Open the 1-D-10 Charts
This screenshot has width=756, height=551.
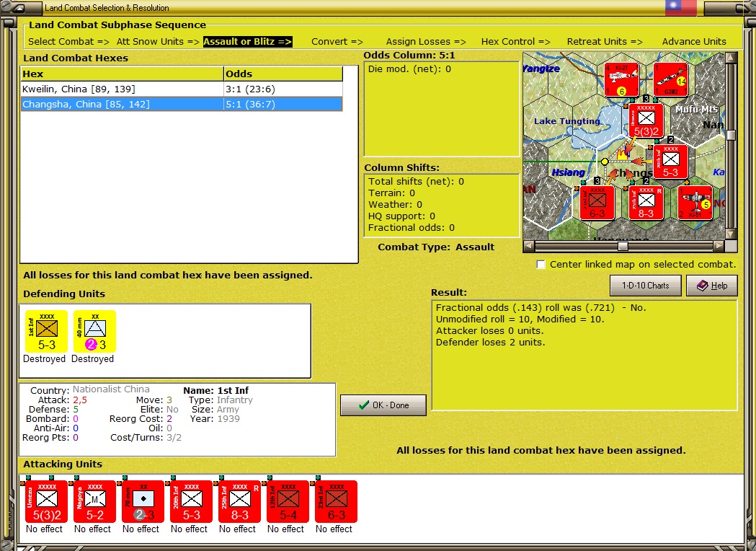(x=646, y=286)
